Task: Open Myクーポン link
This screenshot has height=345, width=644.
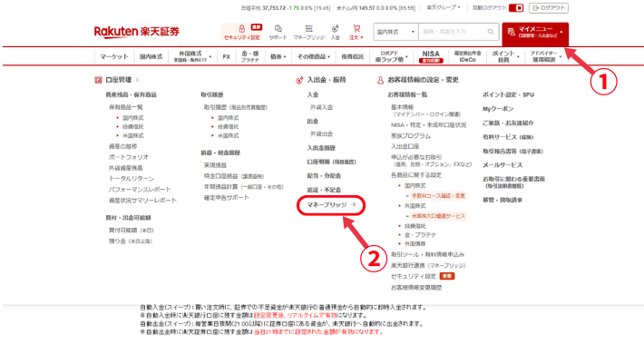Action: [x=498, y=109]
